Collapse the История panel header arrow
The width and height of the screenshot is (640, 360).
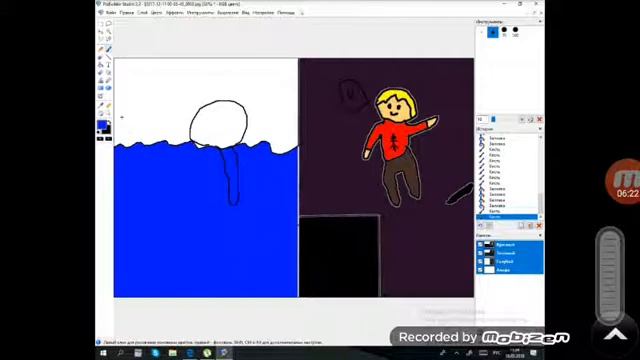click(x=540, y=129)
